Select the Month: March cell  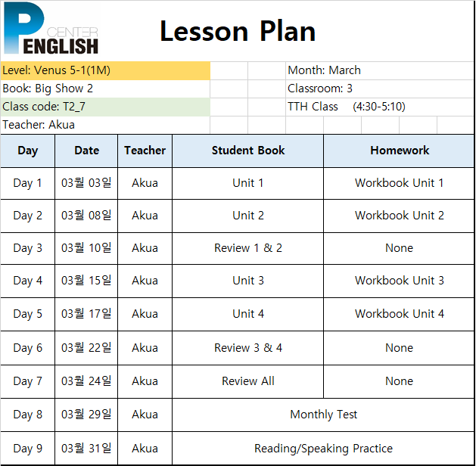pyautogui.click(x=380, y=70)
